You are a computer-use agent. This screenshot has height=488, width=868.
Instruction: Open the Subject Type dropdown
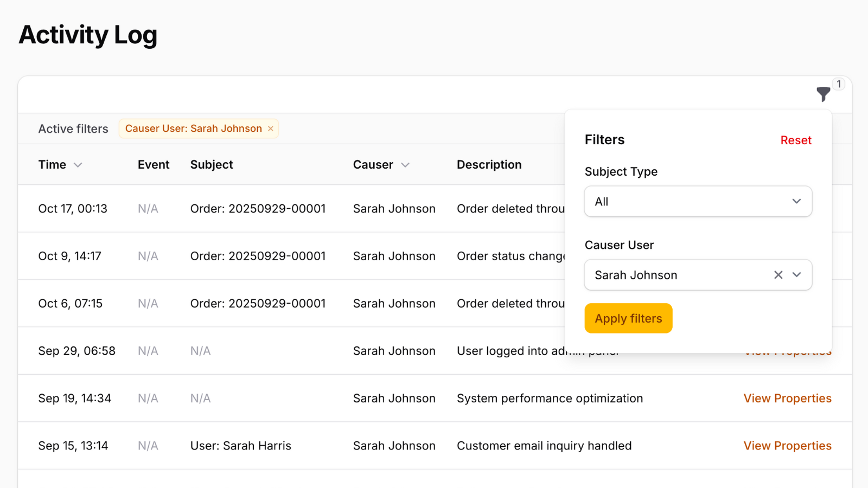pos(698,202)
